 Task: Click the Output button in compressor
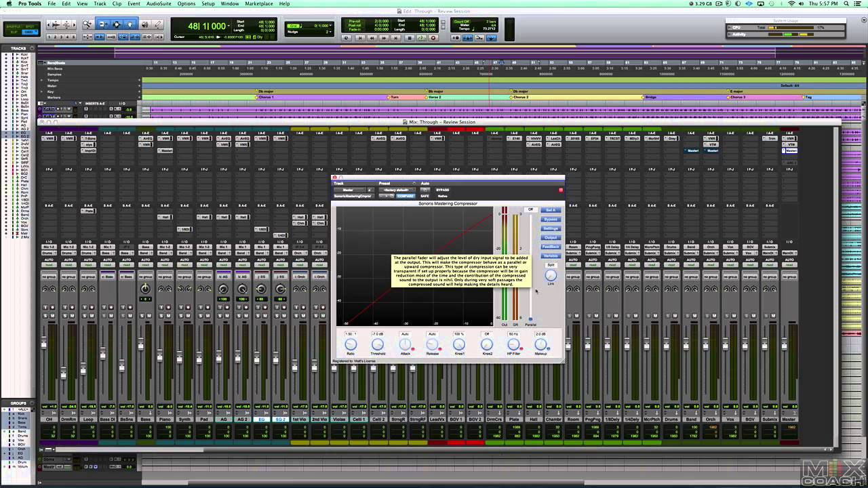click(551, 237)
